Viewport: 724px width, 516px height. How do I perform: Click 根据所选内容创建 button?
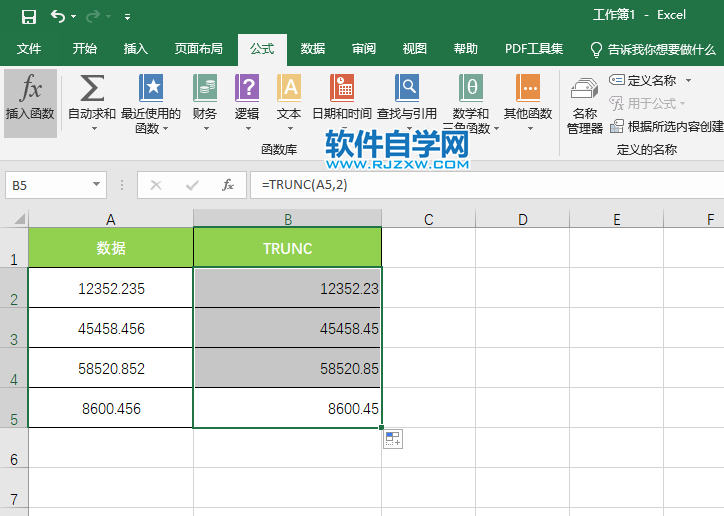click(667, 126)
